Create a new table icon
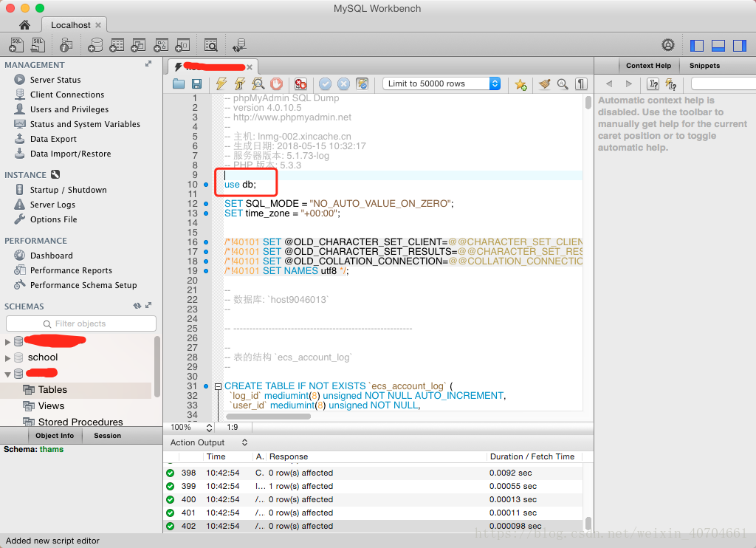Image resolution: width=756 pixels, height=548 pixels. (117, 45)
